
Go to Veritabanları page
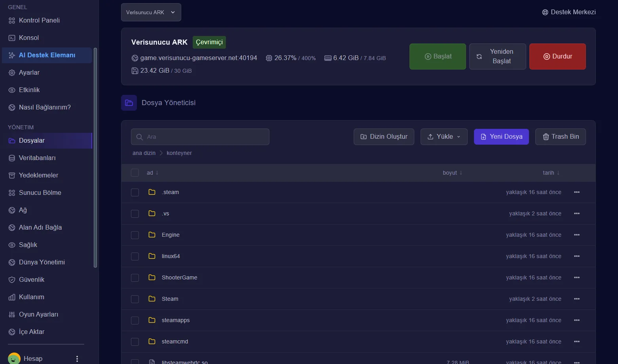pos(47,158)
